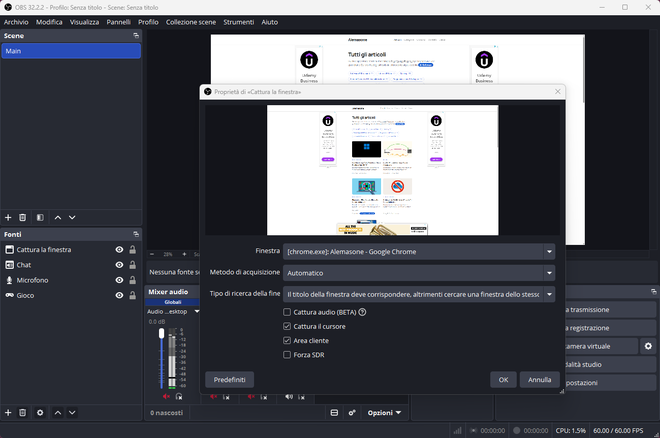Screen dimensions: 660x438
Task: Hide the Cattura la finestra source with its eye icon
Action: tap(120, 250)
